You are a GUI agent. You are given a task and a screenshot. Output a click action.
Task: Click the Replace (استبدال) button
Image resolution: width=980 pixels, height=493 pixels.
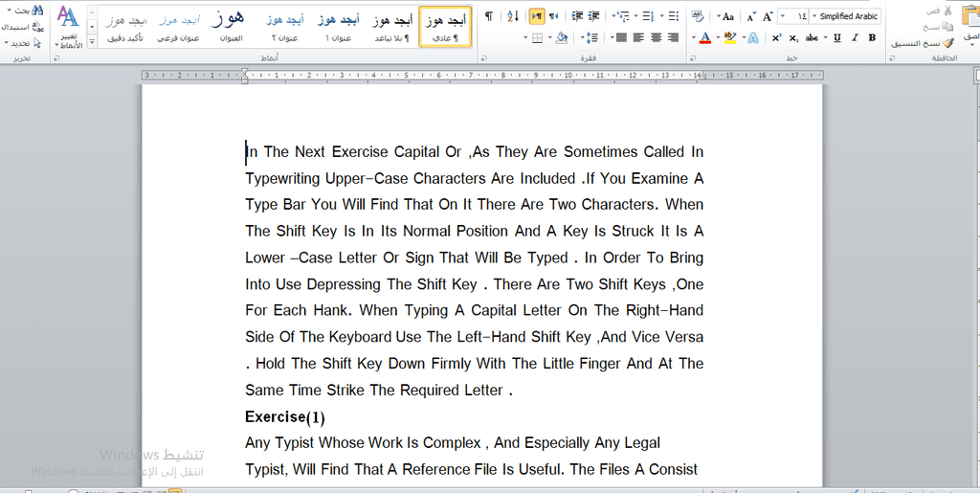22,27
